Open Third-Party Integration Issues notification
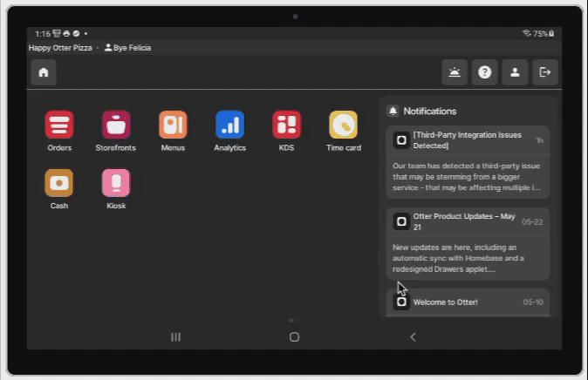Viewport: 588px width, 380px height. 468,162
